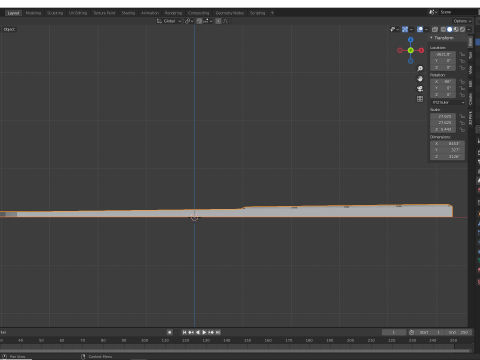Click the Dimensions X value field

point(447,144)
